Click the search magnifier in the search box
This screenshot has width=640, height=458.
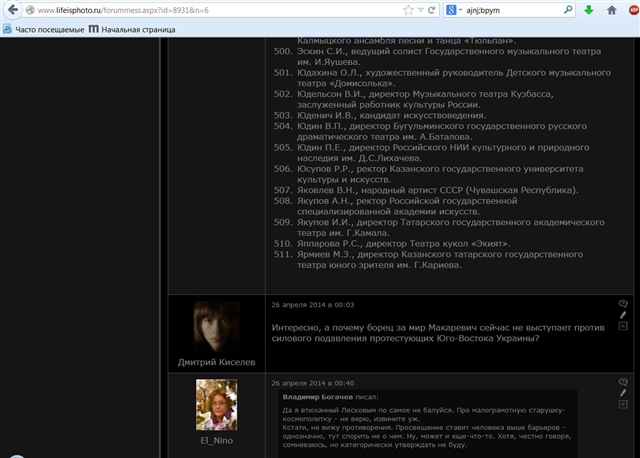click(568, 10)
